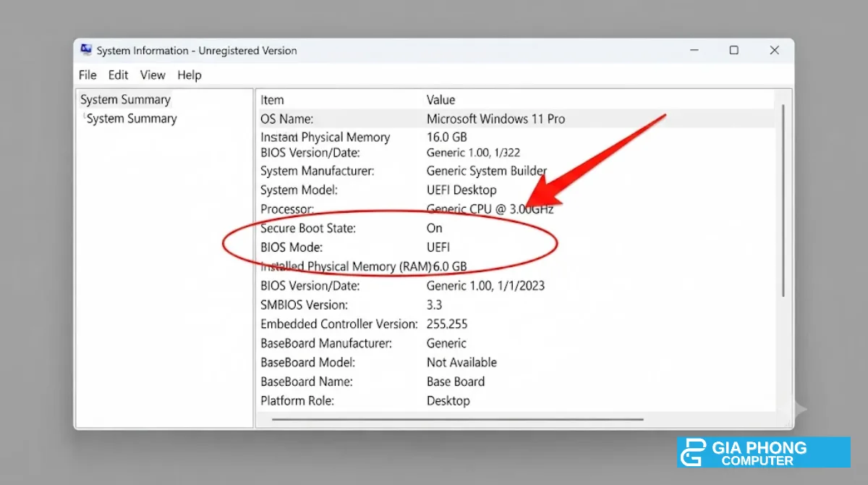Viewport: 868px width, 485px height.
Task: Click the 255.255 value
Action: click(446, 324)
